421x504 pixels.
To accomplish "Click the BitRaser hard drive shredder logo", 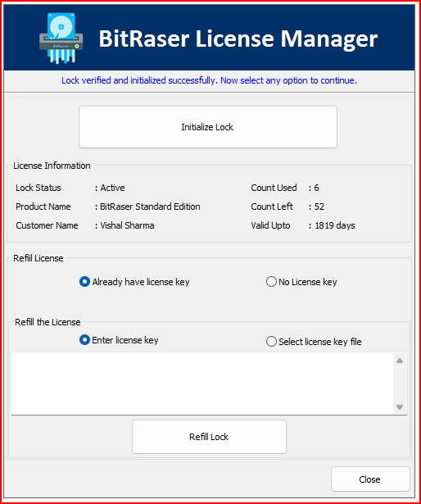I will coord(61,38).
